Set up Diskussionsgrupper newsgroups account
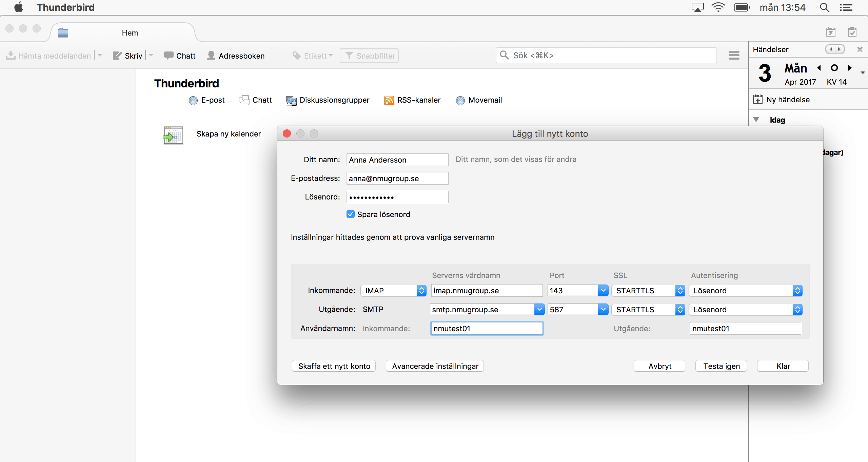The image size is (868, 462). point(328,100)
